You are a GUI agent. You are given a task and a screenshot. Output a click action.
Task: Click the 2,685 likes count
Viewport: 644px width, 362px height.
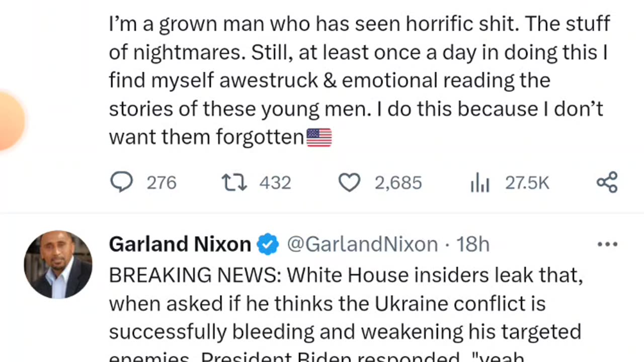tap(398, 183)
